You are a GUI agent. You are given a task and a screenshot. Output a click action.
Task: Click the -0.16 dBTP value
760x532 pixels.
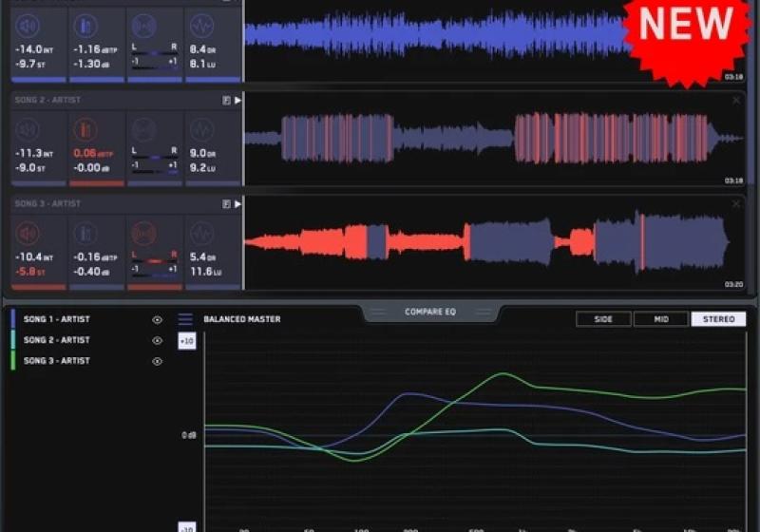[x=95, y=257]
